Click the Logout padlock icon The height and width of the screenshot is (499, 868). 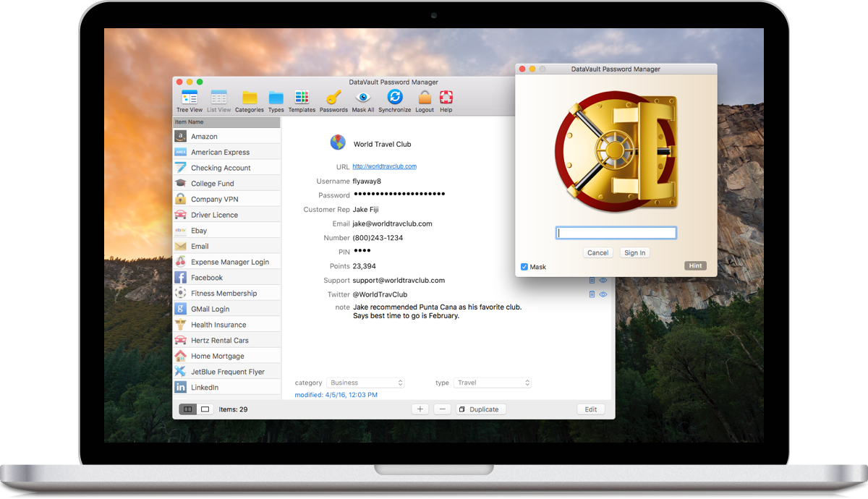[425, 97]
